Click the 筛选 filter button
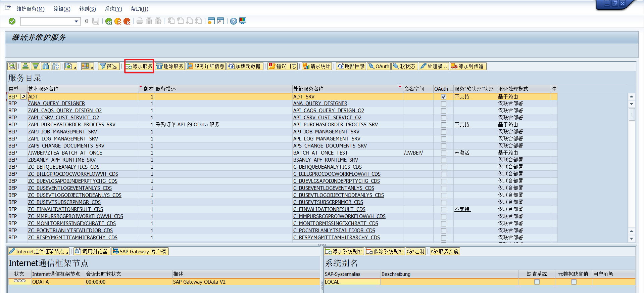The width and height of the screenshot is (644, 293). tap(108, 66)
